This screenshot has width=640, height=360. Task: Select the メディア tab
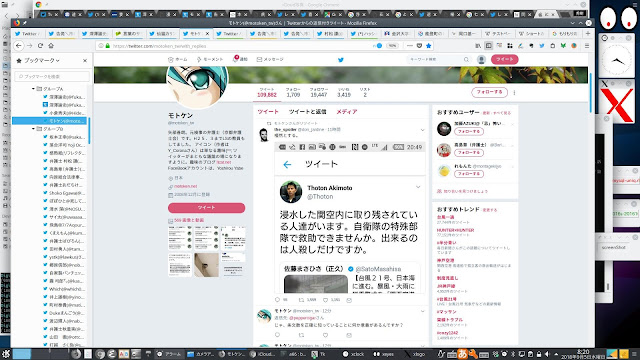pos(347,111)
